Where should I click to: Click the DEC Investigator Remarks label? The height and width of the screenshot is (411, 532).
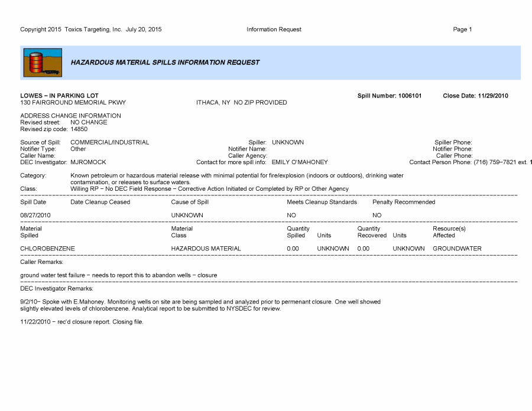[56, 289]
